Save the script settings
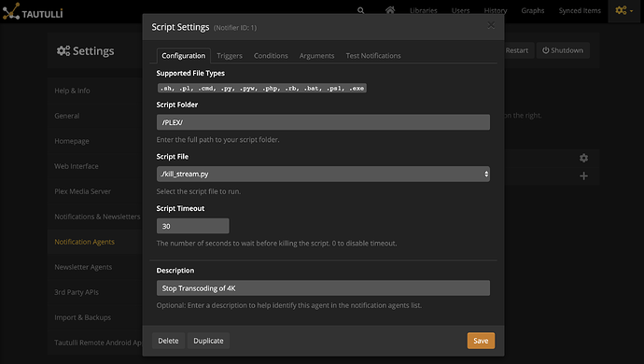This screenshot has height=364, width=644. click(x=481, y=341)
